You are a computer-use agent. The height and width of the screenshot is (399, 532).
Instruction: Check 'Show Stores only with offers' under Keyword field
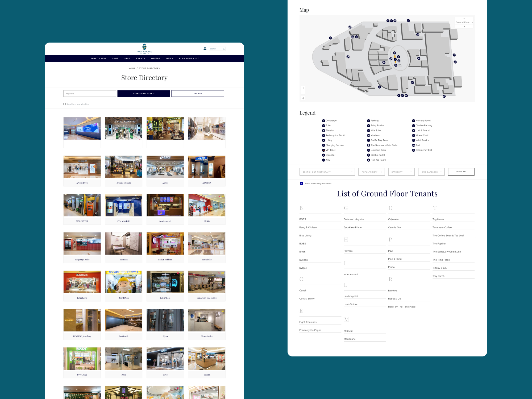(x=64, y=104)
